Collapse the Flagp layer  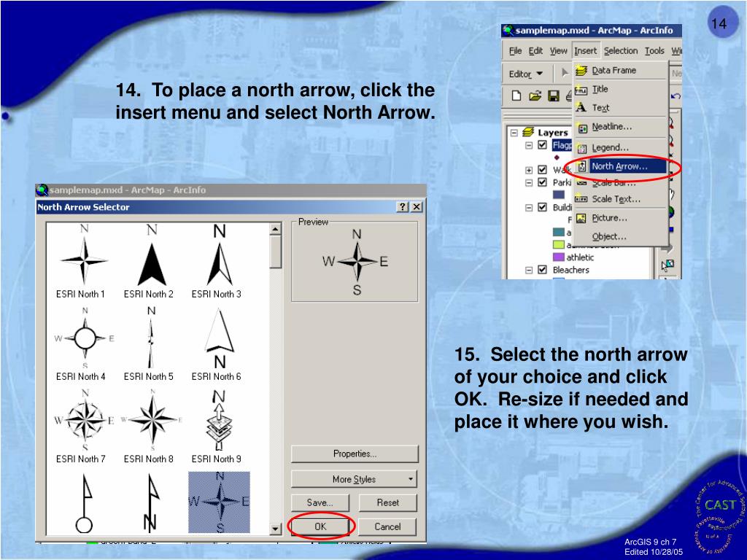(x=529, y=145)
